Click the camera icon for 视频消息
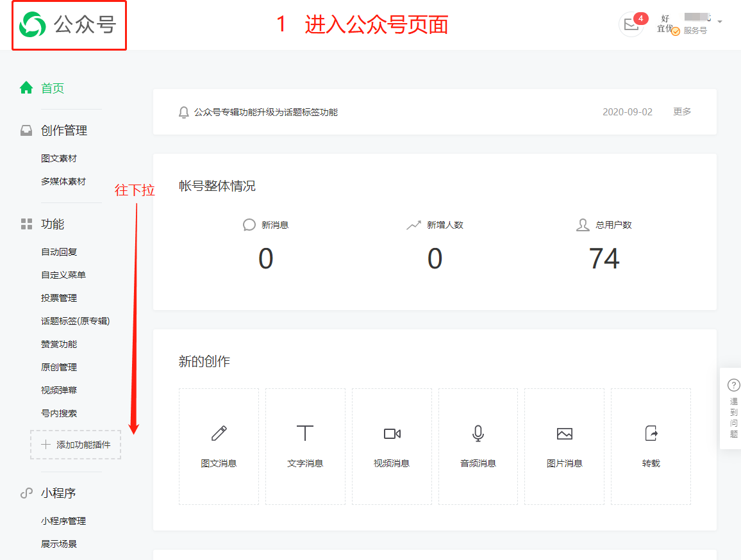Screen dimensions: 741x560 click(392, 434)
